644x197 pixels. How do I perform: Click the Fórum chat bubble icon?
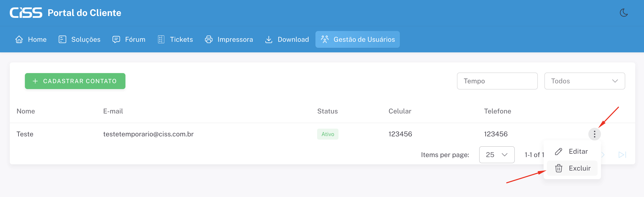click(116, 40)
